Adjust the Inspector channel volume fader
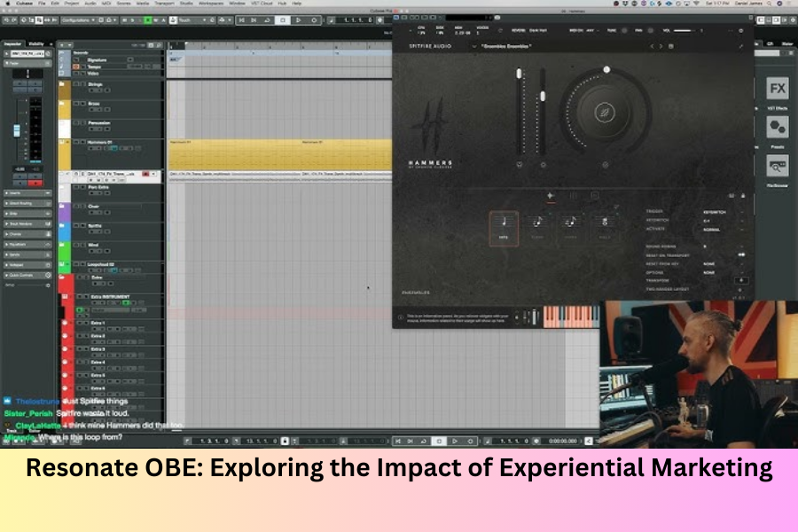 point(17,130)
